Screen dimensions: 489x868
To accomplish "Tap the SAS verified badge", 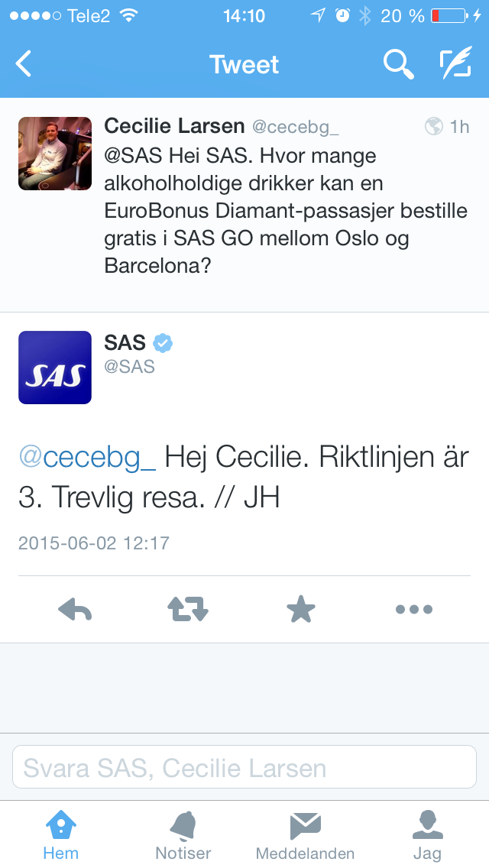I will 163,343.
